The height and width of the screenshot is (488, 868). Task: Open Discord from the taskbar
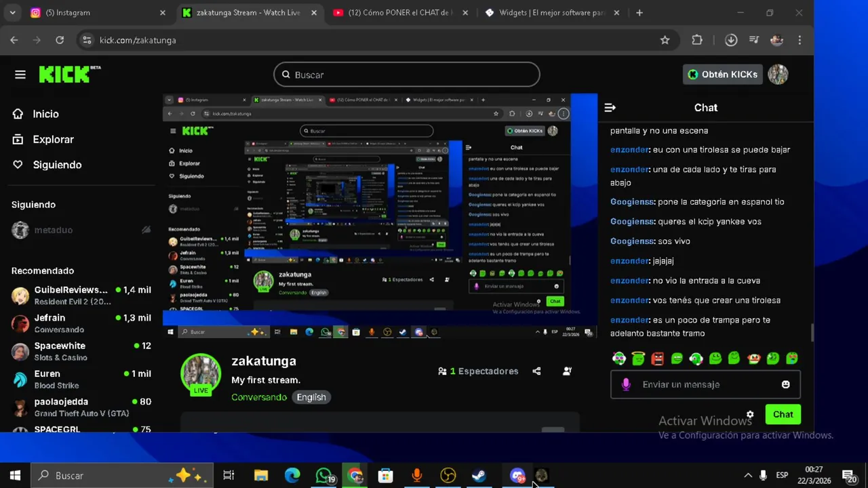click(x=517, y=475)
